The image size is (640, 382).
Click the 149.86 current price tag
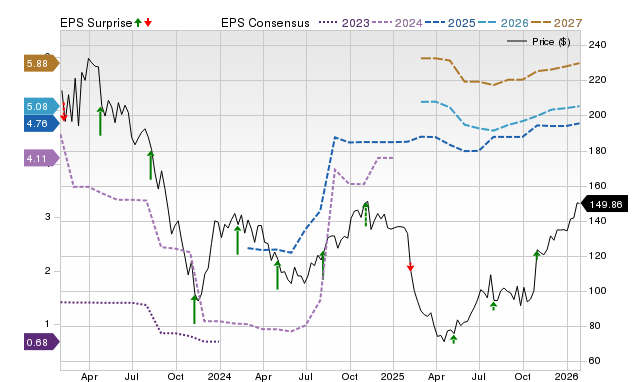(x=604, y=204)
